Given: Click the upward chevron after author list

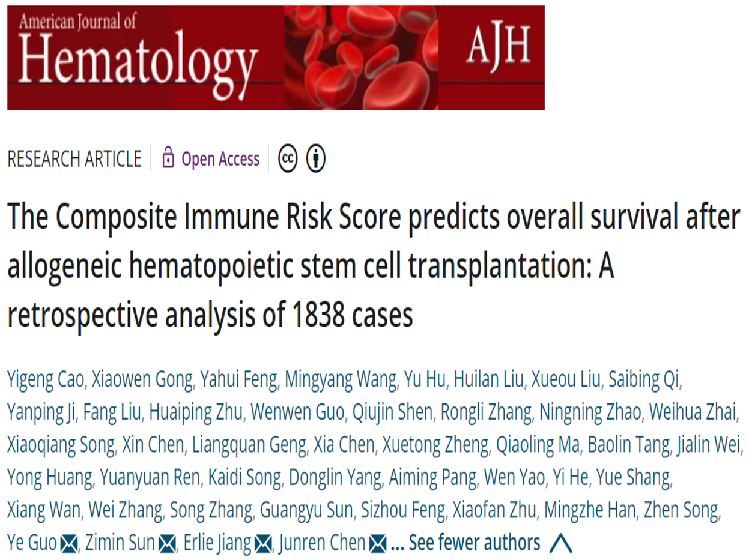Looking at the screenshot, I should (560, 544).
